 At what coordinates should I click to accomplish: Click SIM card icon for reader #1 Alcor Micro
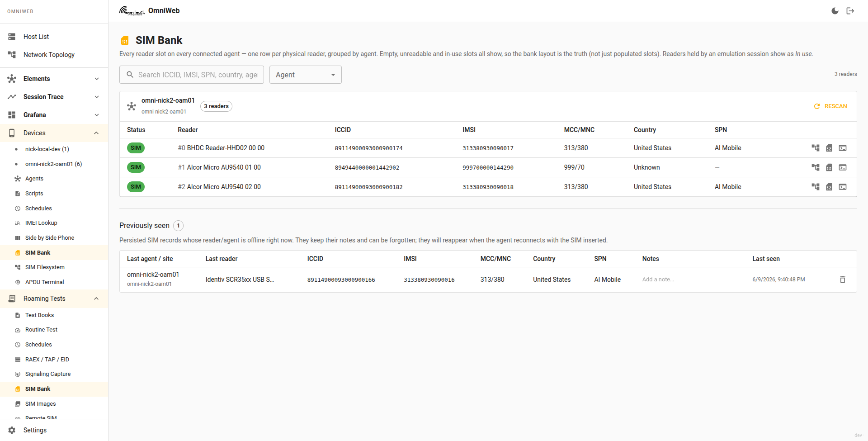829,167
